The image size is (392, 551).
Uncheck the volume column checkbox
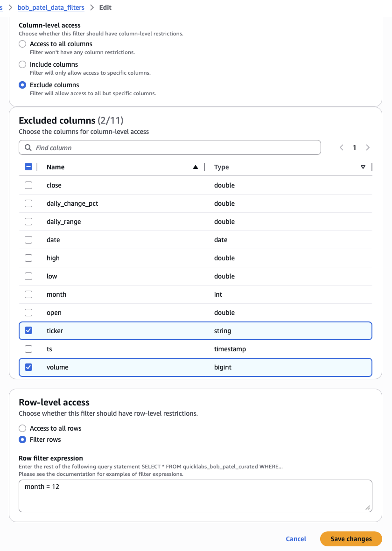[28, 367]
